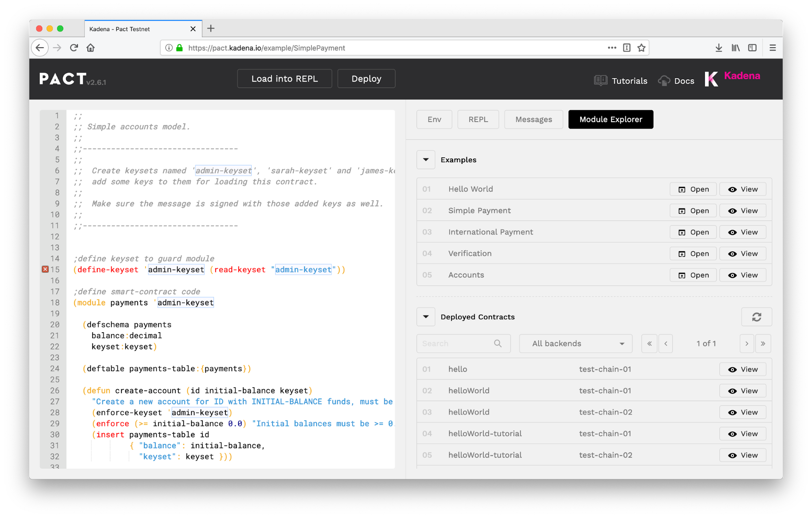View the Hello World example

(x=743, y=189)
